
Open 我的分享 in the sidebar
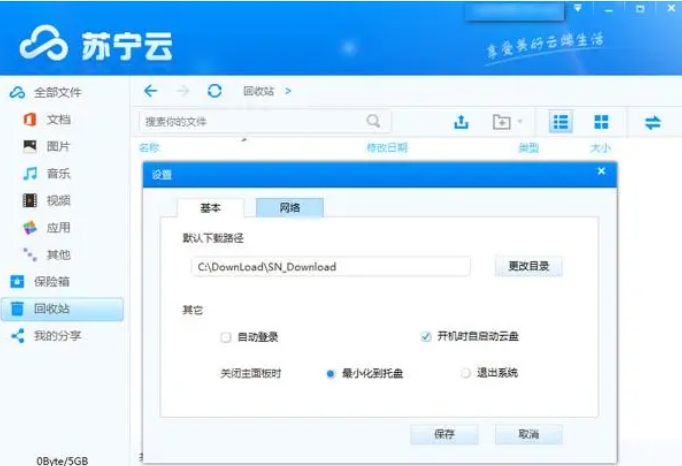57,335
